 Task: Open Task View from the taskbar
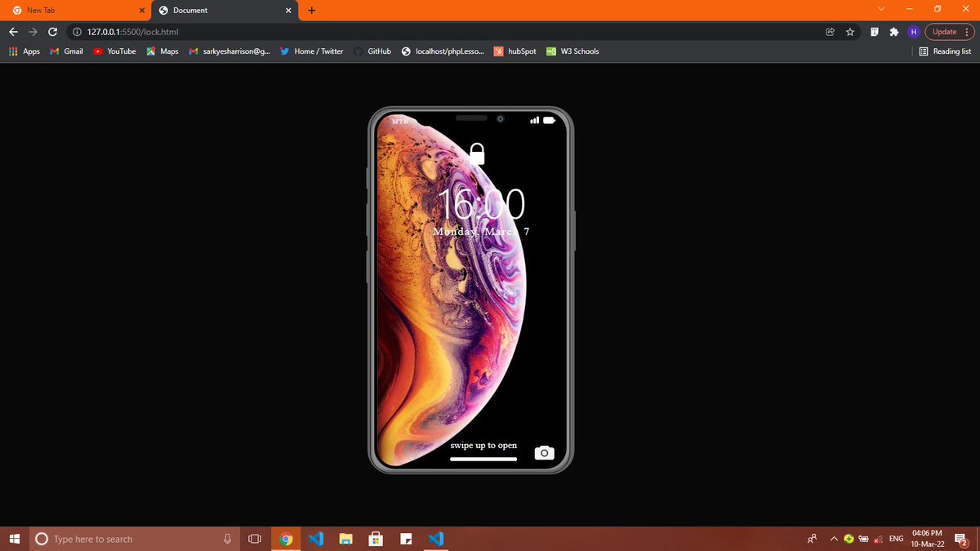(x=254, y=539)
